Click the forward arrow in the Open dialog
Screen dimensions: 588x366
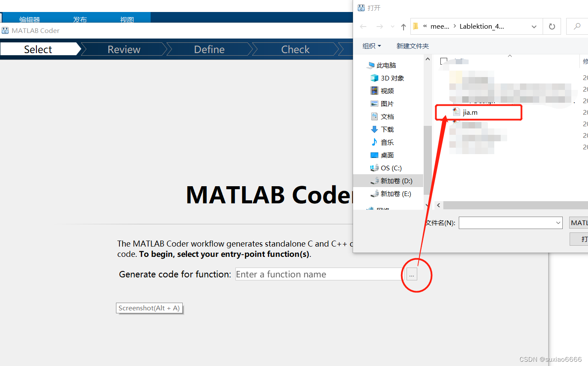click(x=380, y=27)
